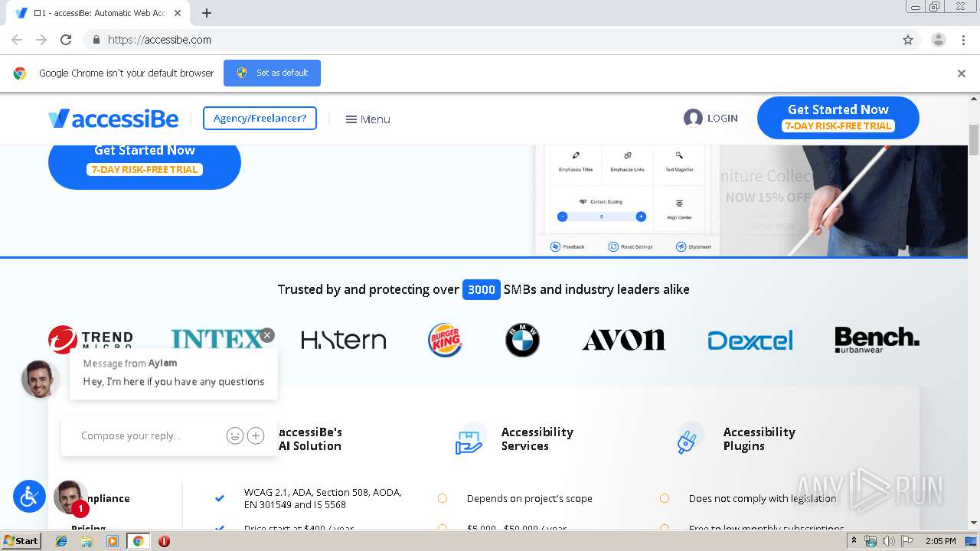Open Chrome's three-dot menu

click(x=963, y=40)
